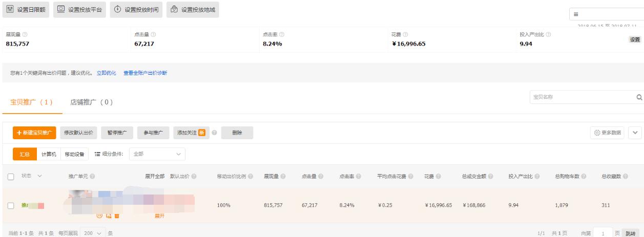Open the 状态 column filter chevron
The height and width of the screenshot is (237, 644).
39,176
